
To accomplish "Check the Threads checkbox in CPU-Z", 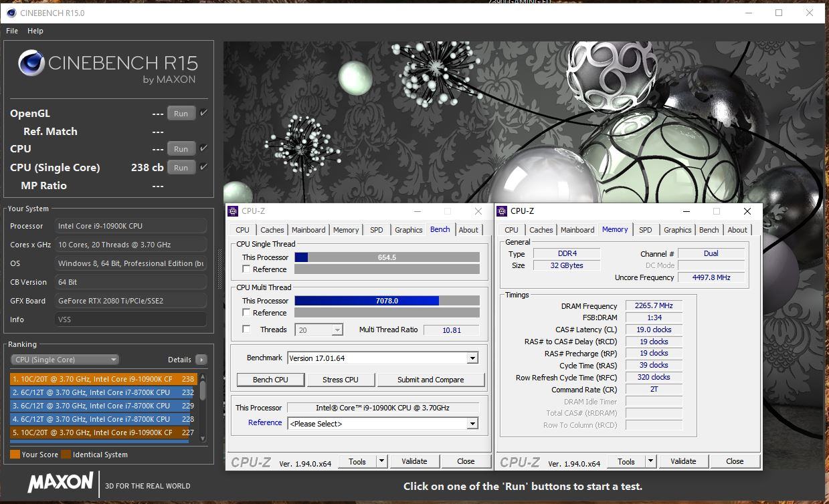I will tap(247, 330).
